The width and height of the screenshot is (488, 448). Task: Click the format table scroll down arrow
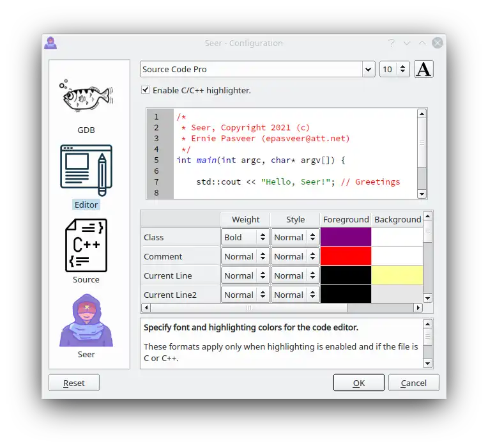pyautogui.click(x=427, y=298)
